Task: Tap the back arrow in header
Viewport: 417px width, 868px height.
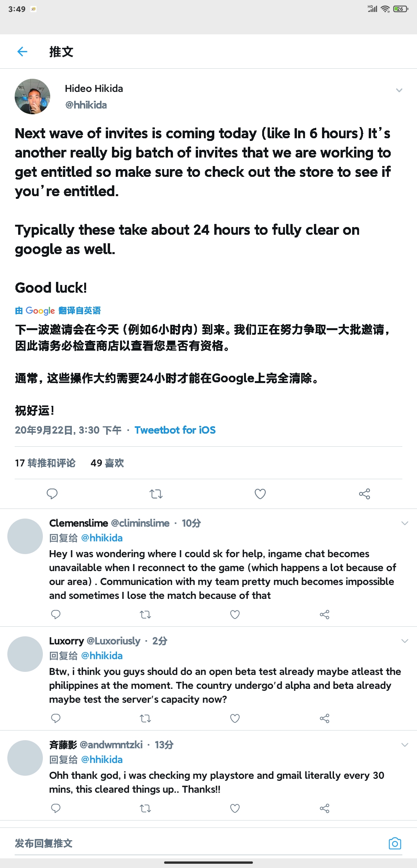Action: (22, 51)
